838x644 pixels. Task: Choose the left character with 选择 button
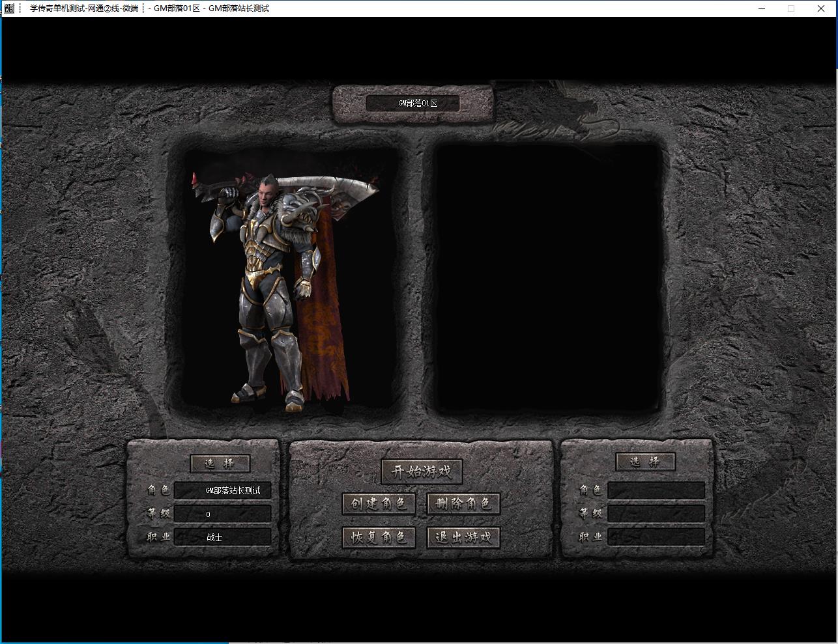[x=220, y=463]
